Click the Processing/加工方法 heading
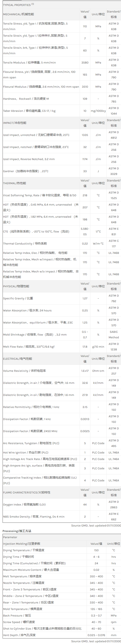 coord(17,531)
